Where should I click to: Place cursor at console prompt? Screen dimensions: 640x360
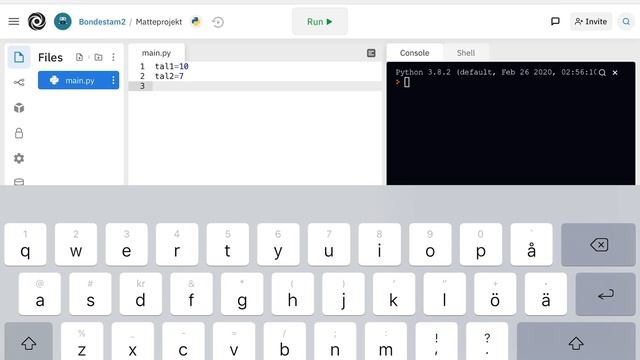pyautogui.click(x=407, y=82)
